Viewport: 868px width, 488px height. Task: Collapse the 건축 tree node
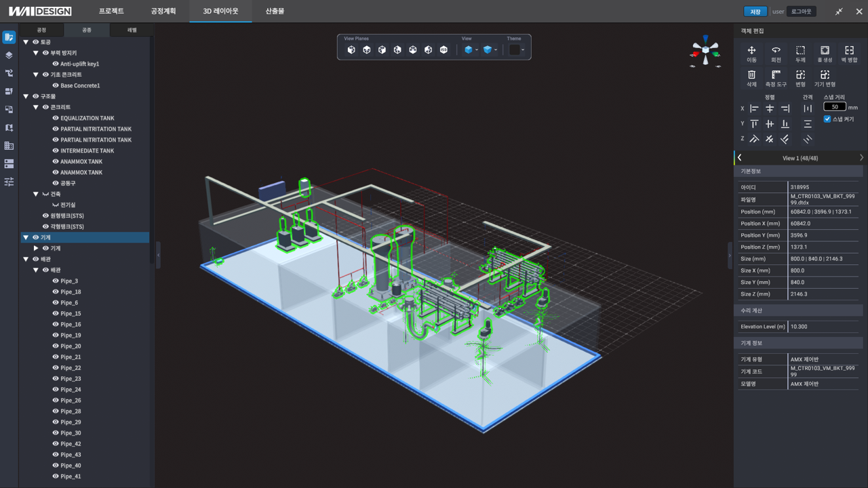[36, 194]
